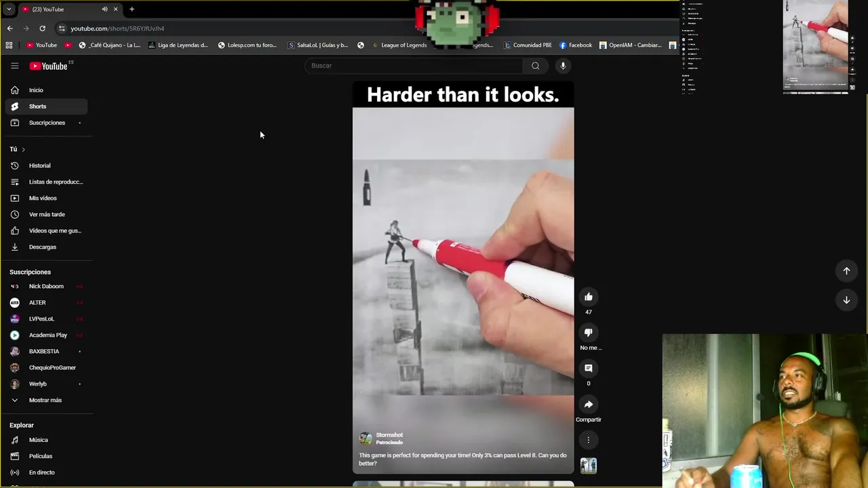Open Ver más tarde

click(x=46, y=214)
